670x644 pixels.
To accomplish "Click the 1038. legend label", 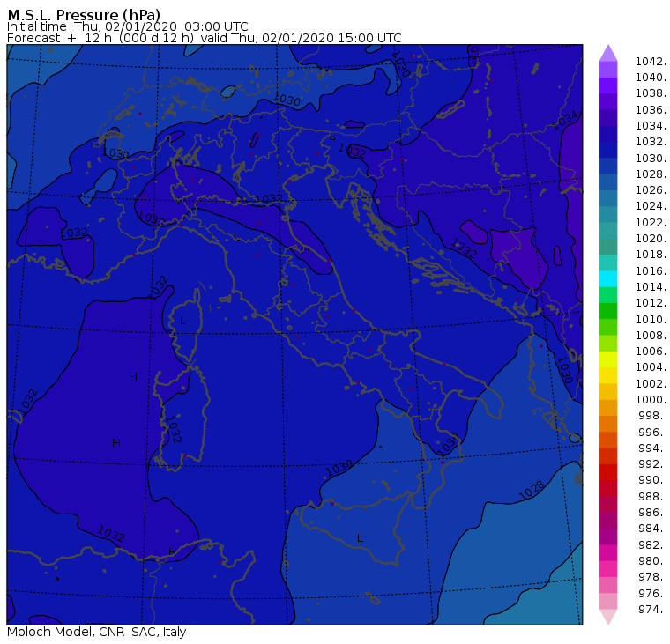I will (x=651, y=93).
